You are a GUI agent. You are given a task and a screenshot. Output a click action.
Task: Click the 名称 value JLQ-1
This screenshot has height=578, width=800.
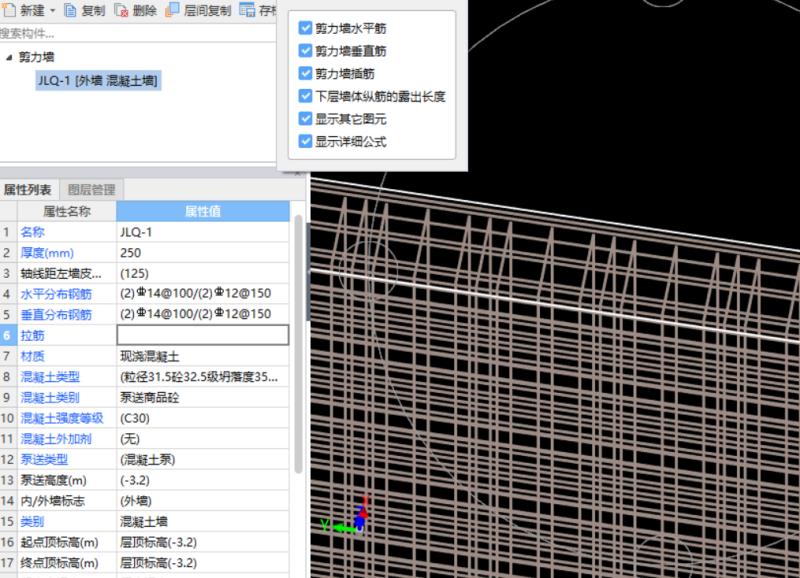click(x=203, y=232)
